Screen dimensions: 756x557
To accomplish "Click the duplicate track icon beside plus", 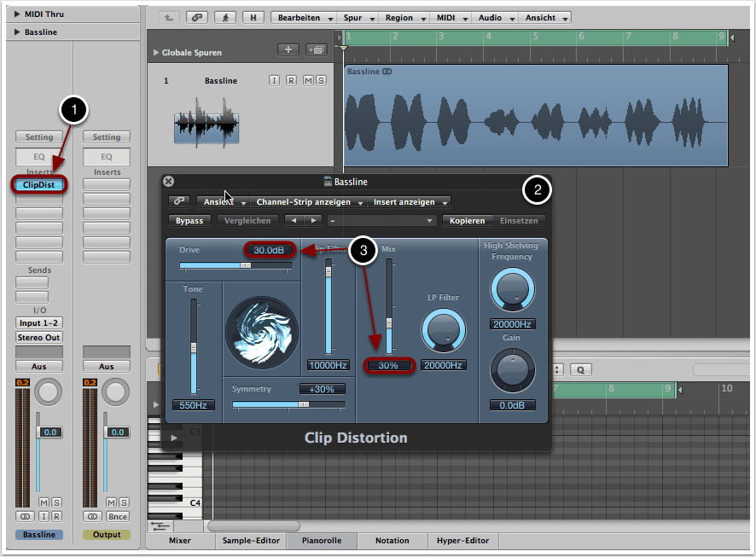I will point(317,50).
